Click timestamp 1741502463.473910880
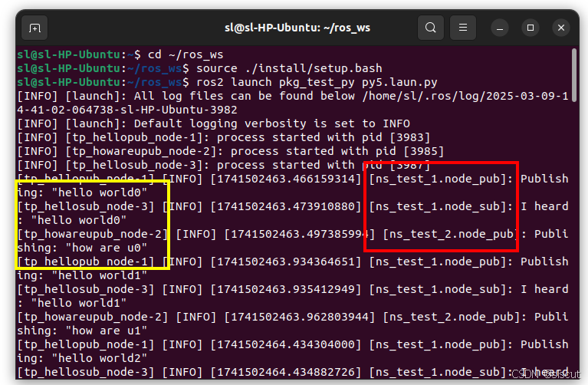Screen dimensions: 588x385 click(285, 207)
